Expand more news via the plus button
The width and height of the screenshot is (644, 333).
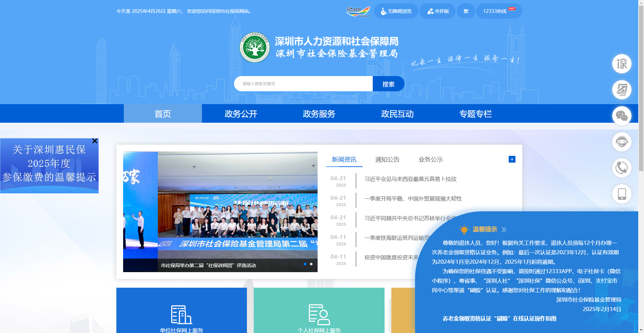tap(512, 159)
